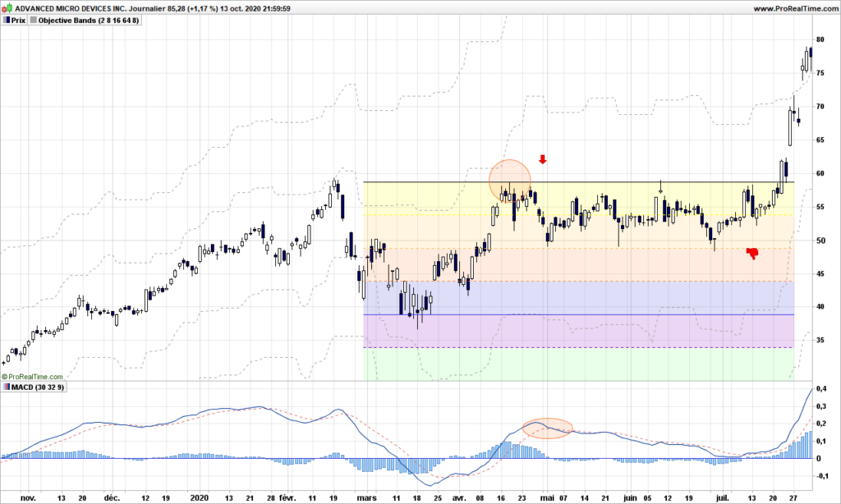Screen dimensions: 841x504
Task: Open the Prix indicator label
Action: coord(15,21)
